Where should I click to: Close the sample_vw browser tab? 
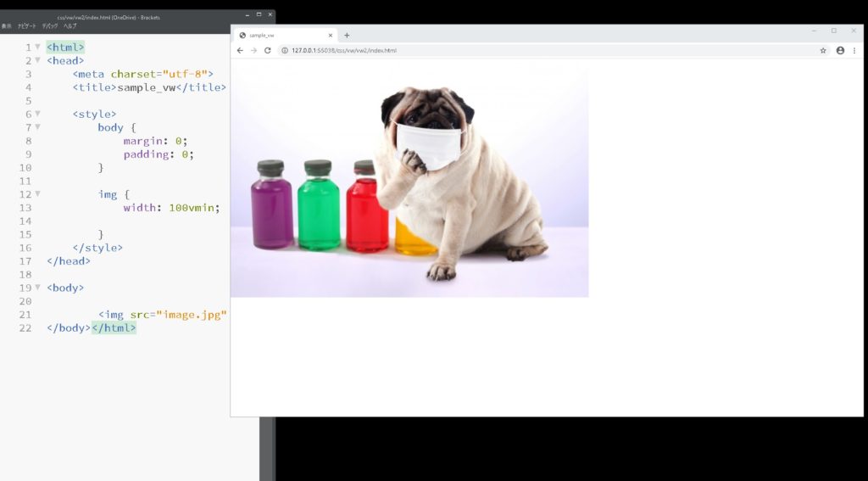click(331, 36)
